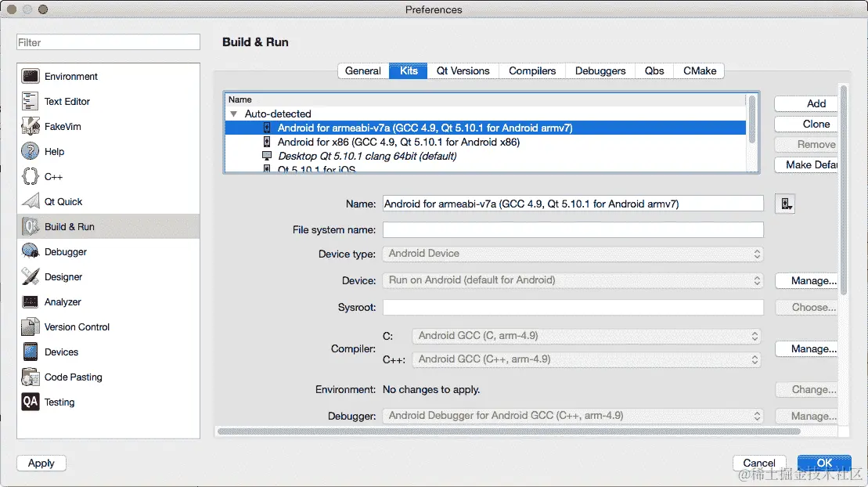Click the horizontal scrollbar below kit settings
Screen dimensions: 868x487
coord(509,431)
